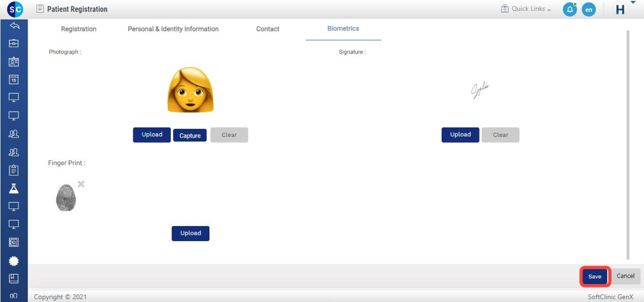Open the briefcase icon in sidebar
Image resolution: width=644 pixels, height=302 pixels.
(x=14, y=44)
